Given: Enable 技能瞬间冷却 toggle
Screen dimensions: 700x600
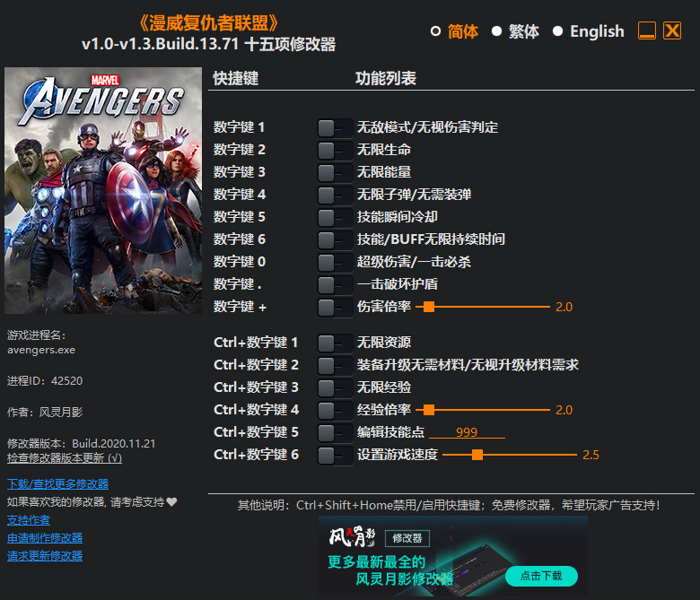Looking at the screenshot, I should [x=335, y=218].
